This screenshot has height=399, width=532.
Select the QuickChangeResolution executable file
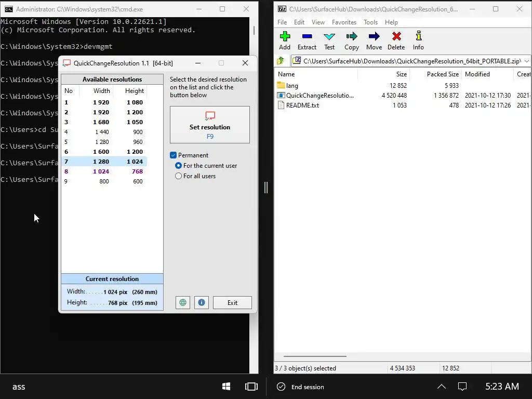(x=315, y=96)
